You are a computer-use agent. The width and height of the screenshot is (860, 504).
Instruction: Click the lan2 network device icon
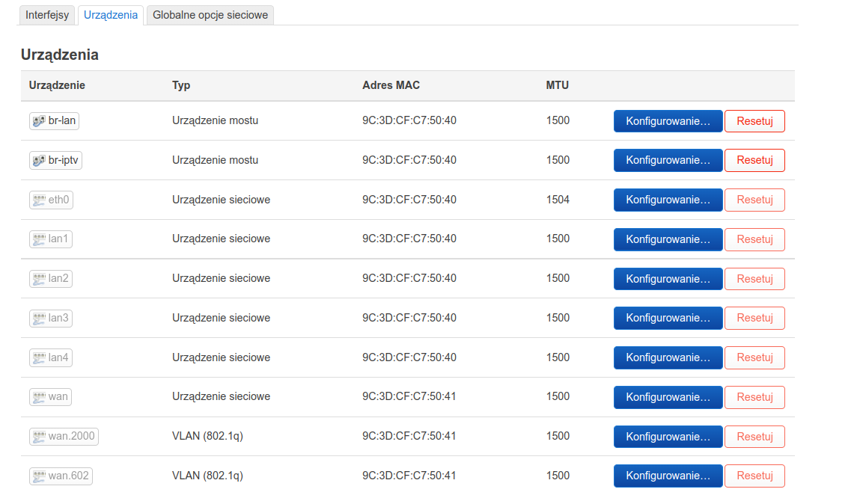pyautogui.click(x=39, y=279)
